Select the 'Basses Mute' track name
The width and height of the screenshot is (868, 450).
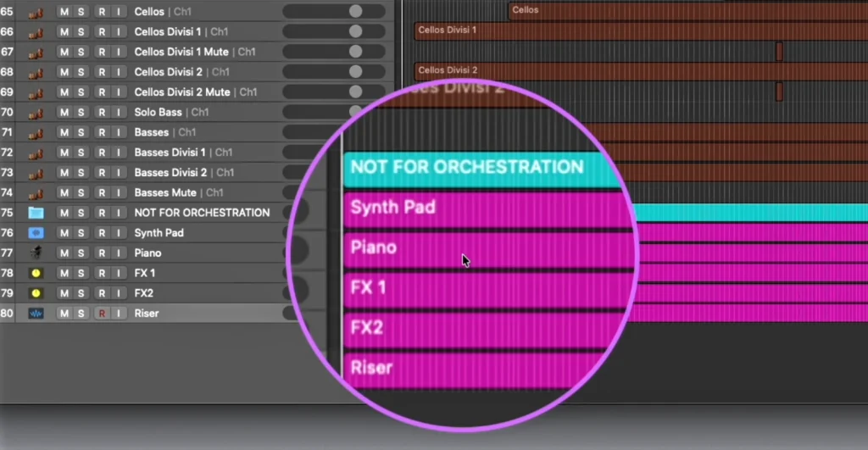(165, 192)
